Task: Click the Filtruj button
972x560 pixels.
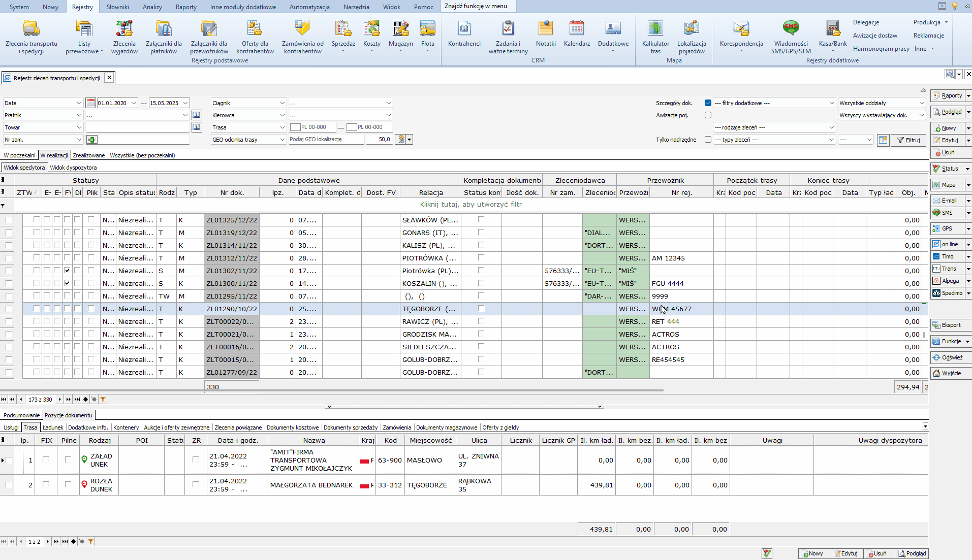Action: coord(908,140)
